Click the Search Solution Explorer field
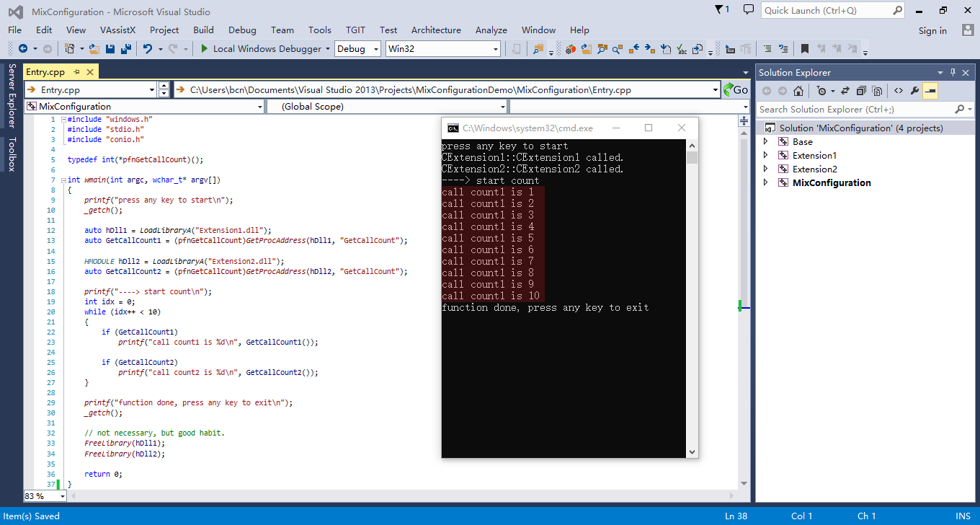 click(865, 109)
